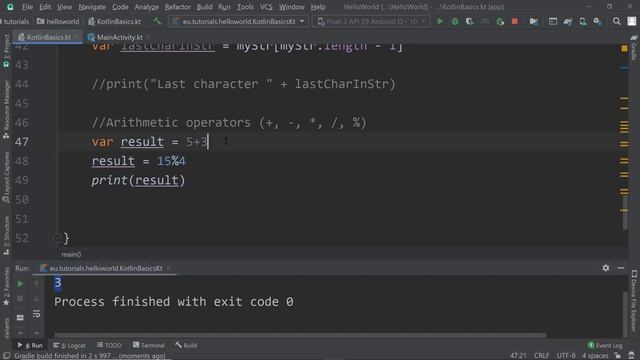Open the Navigate menu
Image resolution: width=640 pixels, height=360 pixels.
92,7
